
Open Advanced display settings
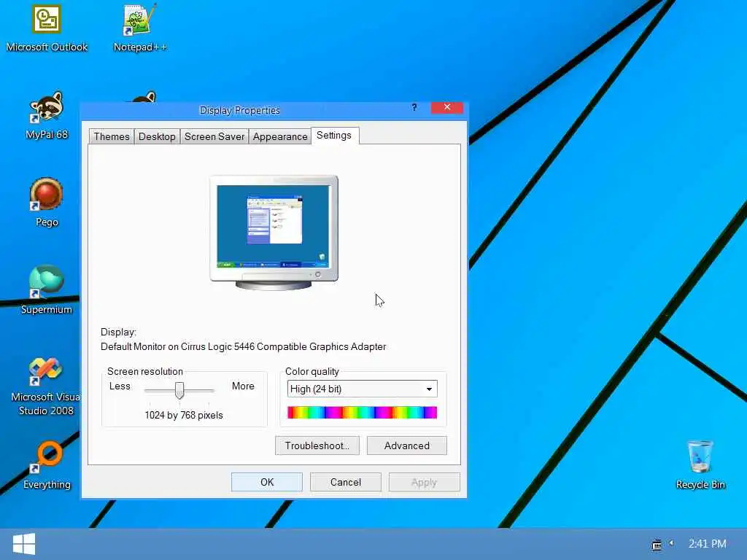point(407,446)
